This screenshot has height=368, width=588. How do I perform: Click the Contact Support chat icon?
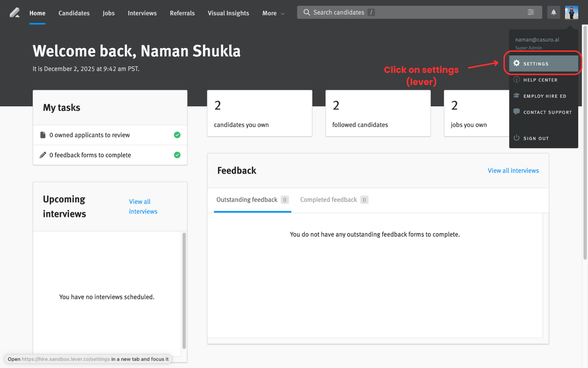(x=516, y=112)
